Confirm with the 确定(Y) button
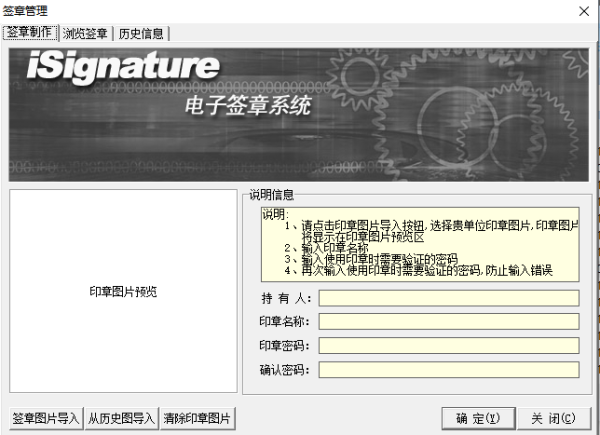This screenshot has height=435, width=600. coord(471,418)
